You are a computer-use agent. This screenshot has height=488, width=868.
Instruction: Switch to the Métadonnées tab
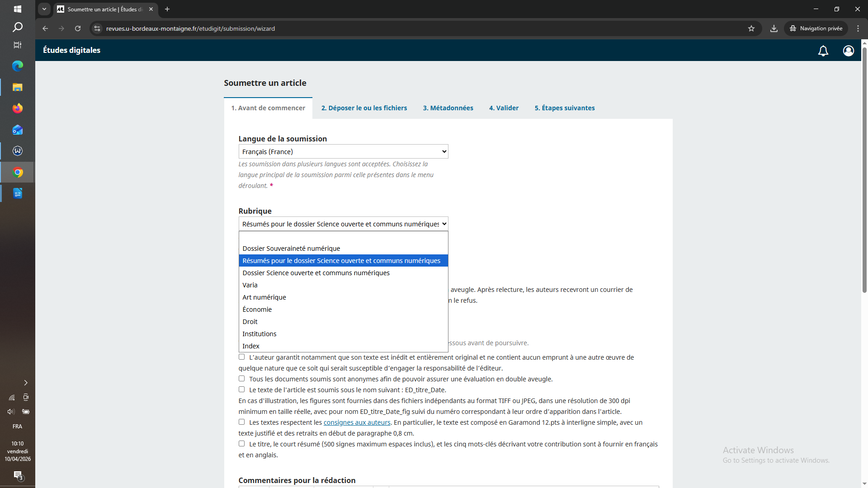[448, 108]
